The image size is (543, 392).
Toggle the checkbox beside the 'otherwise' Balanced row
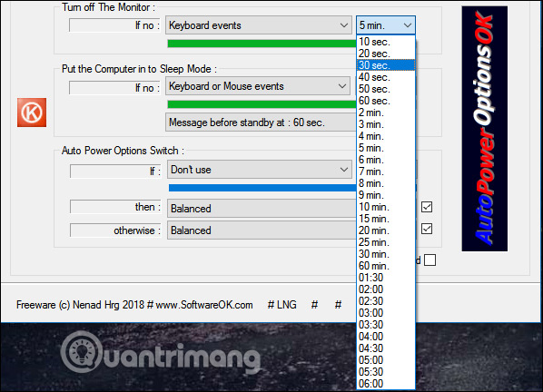point(427,229)
